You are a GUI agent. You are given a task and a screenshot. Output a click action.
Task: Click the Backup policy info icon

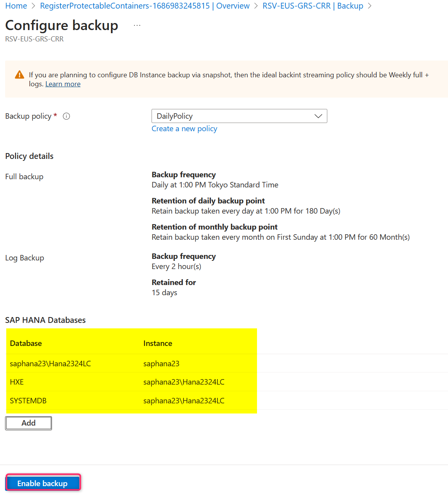pos(66,116)
